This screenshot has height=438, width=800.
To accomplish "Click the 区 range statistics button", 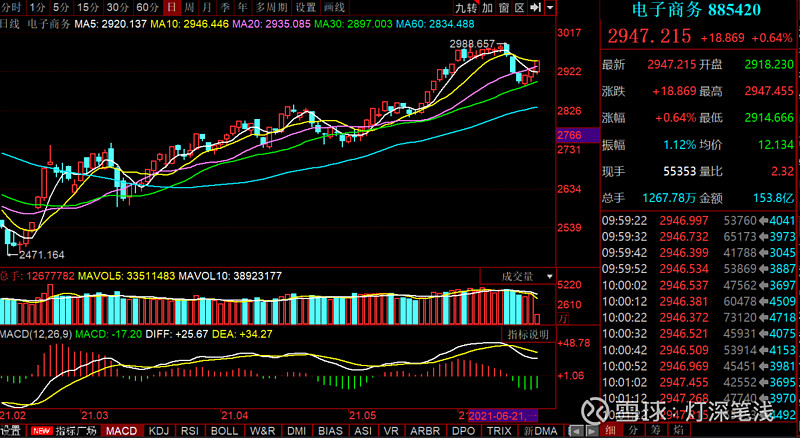I will coord(519,8).
